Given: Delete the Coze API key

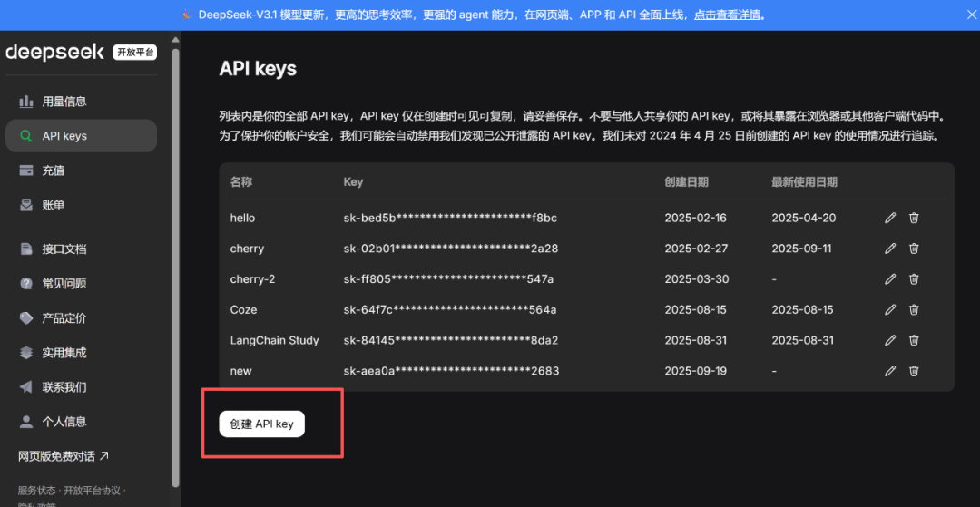Looking at the screenshot, I should [914, 309].
